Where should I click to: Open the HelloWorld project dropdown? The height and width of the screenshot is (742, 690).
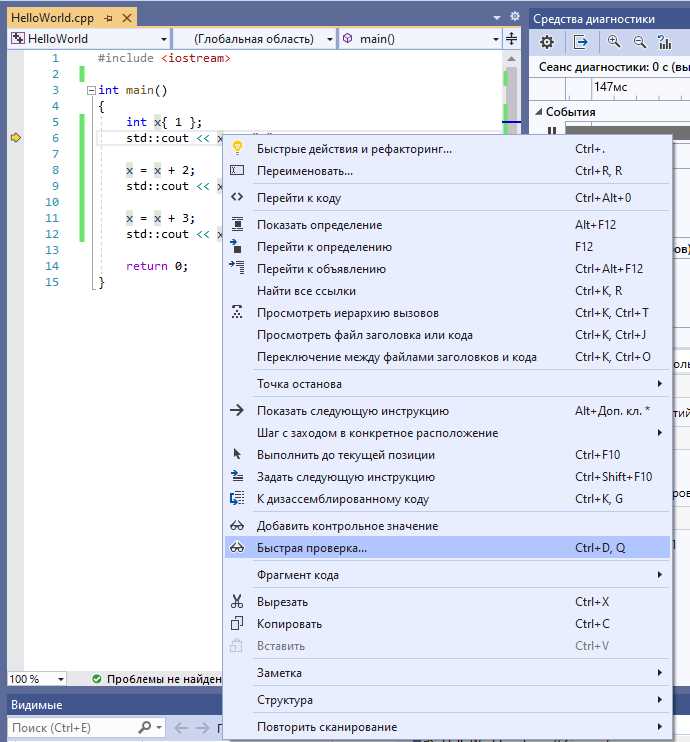tap(89, 39)
